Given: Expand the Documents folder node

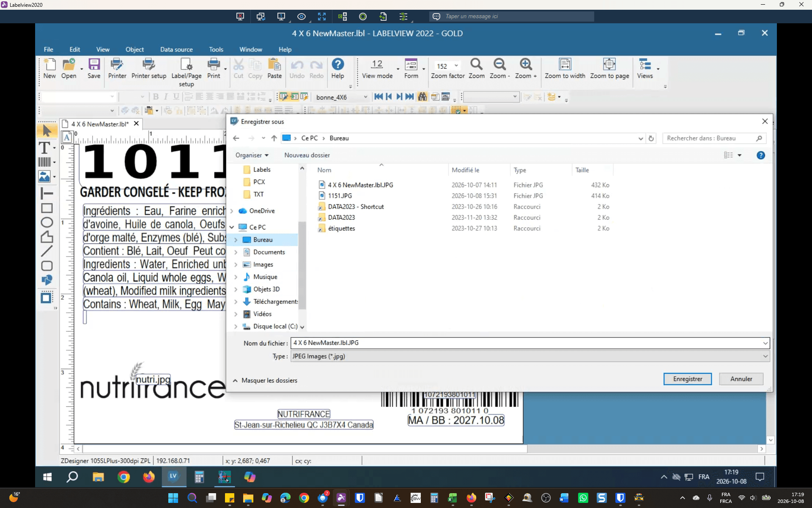Looking at the screenshot, I should point(236,252).
